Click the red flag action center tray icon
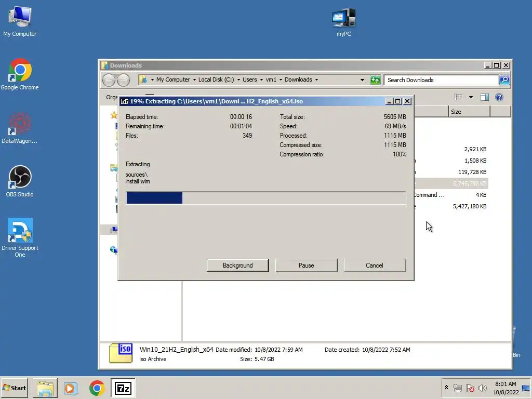Viewport: 532px width, 399px height. pyautogui.click(x=470, y=388)
